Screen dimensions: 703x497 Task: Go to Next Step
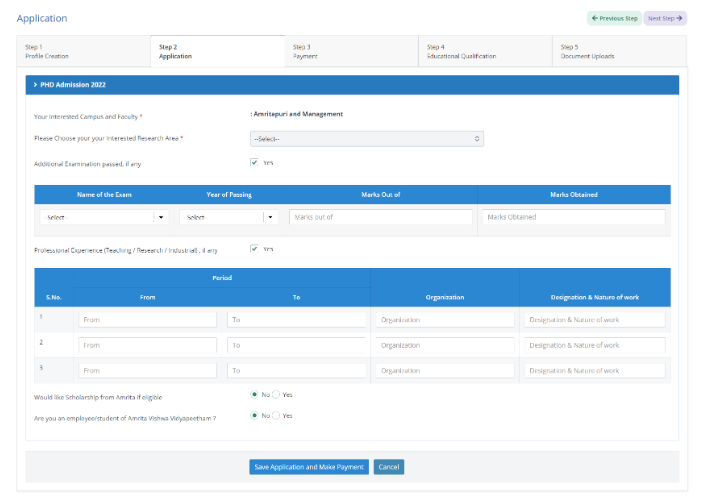pos(665,18)
